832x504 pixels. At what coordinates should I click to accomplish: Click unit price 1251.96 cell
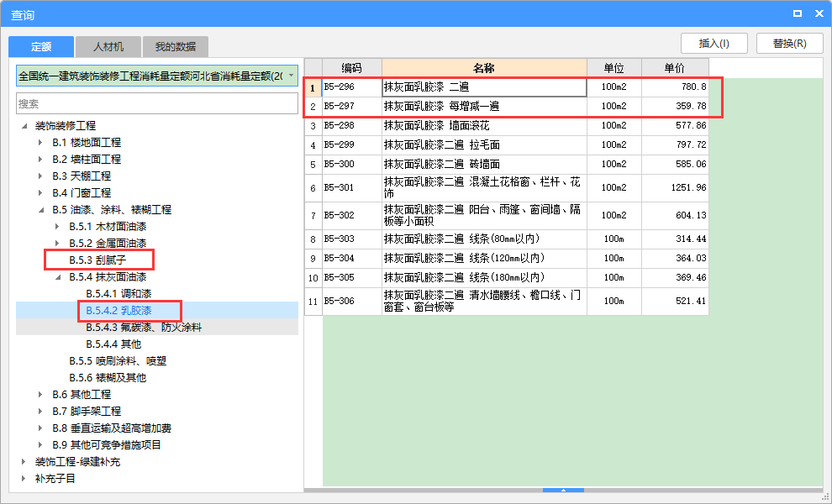pyautogui.click(x=675, y=188)
